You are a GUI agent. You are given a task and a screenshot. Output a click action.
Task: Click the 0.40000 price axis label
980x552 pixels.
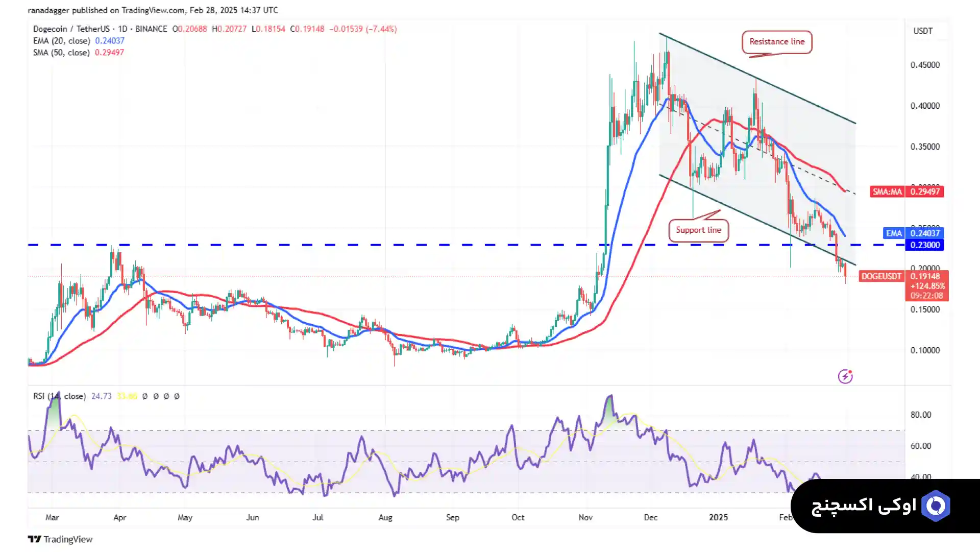[x=925, y=106]
